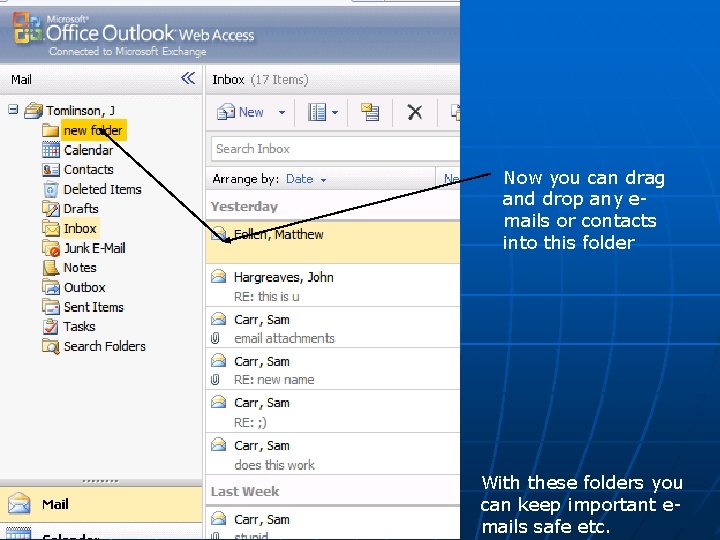Click the mailbox icon next to Tomlinson, J
The height and width of the screenshot is (540, 720).
33,110
